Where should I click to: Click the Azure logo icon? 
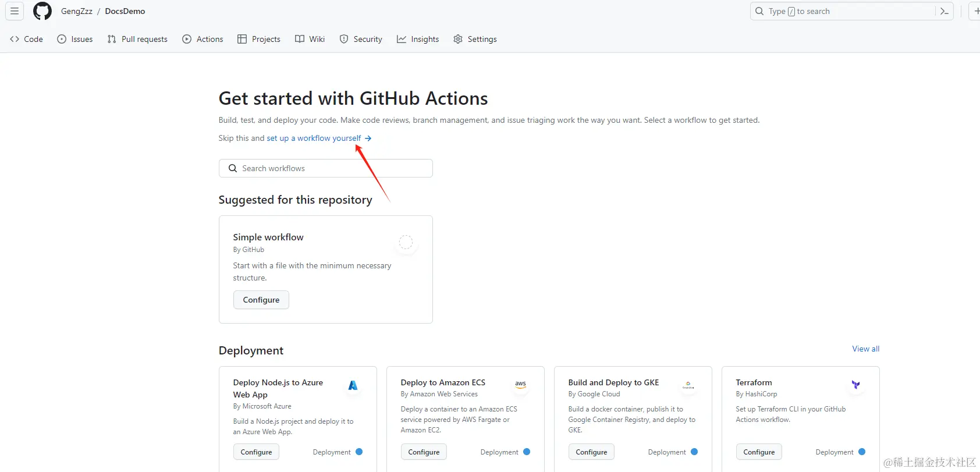click(x=353, y=385)
